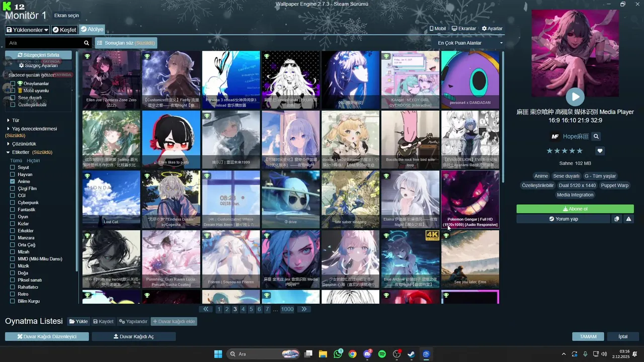Click the Yorum yap comment button
644x362 pixels.
coord(563,219)
